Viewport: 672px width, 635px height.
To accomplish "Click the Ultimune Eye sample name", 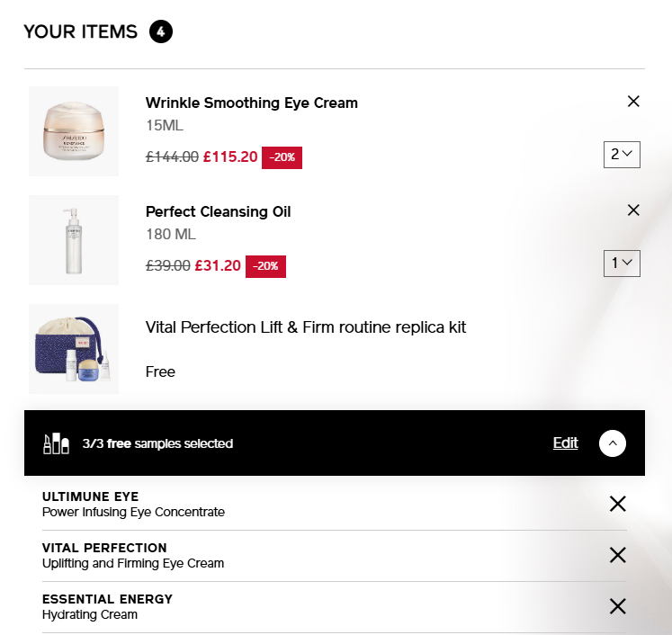I will tap(91, 496).
